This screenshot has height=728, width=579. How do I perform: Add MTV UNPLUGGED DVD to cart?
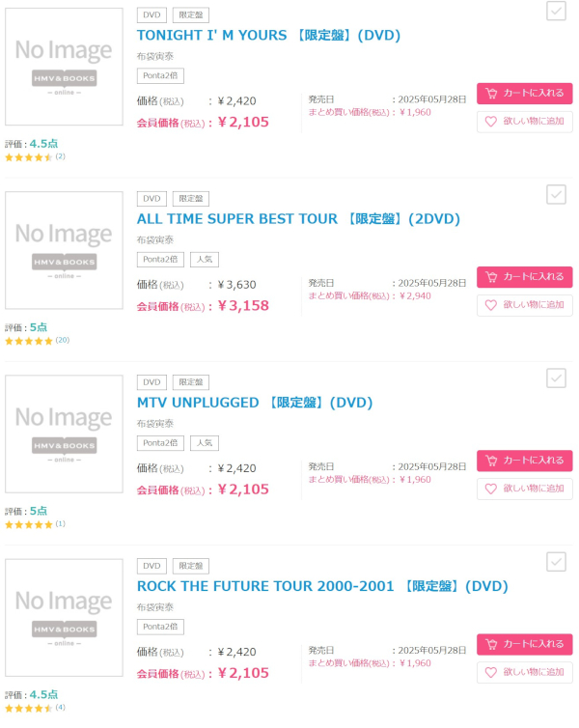(524, 461)
